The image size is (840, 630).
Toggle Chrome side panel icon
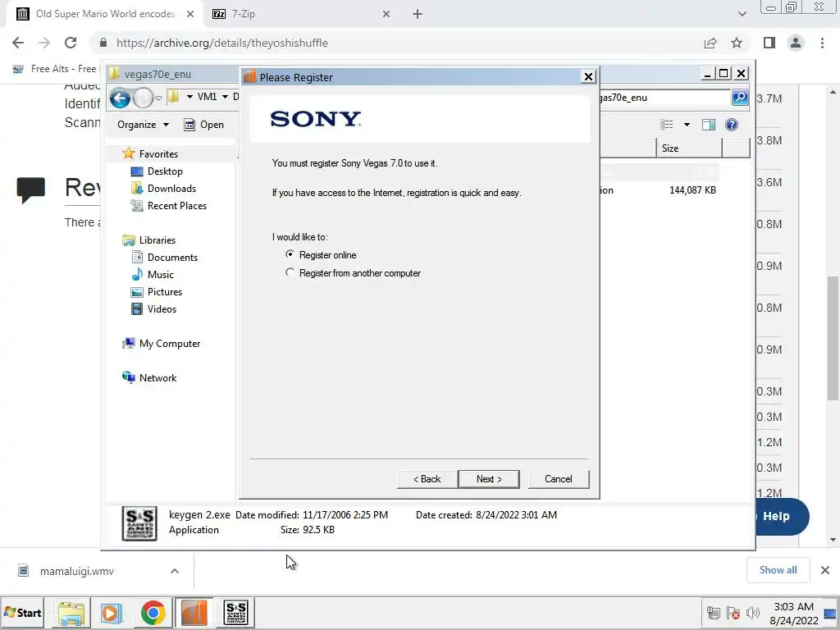tap(769, 43)
